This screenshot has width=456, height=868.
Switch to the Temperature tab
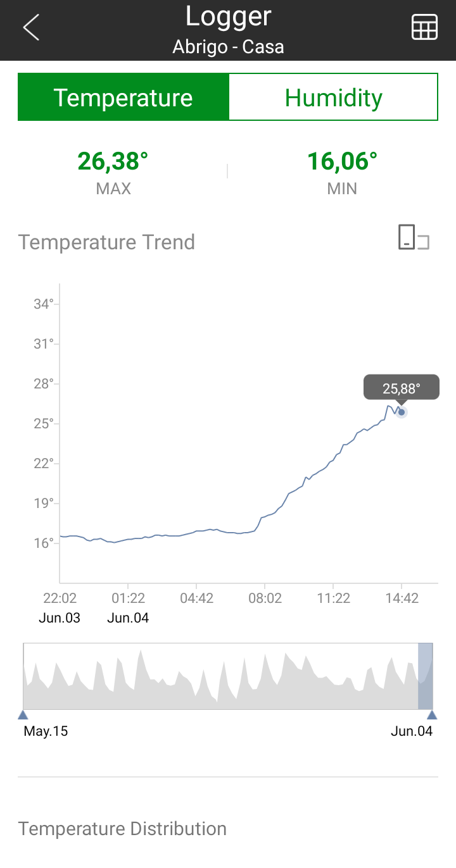point(123,97)
